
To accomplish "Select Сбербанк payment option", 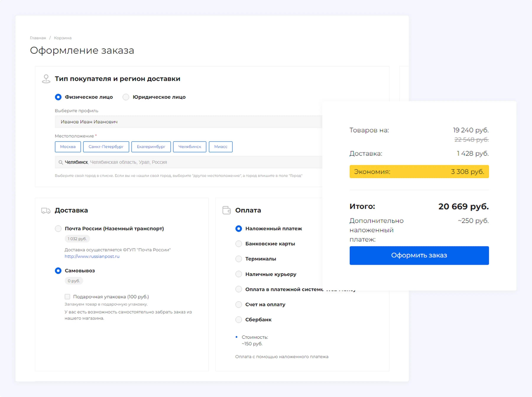I will pos(239,320).
